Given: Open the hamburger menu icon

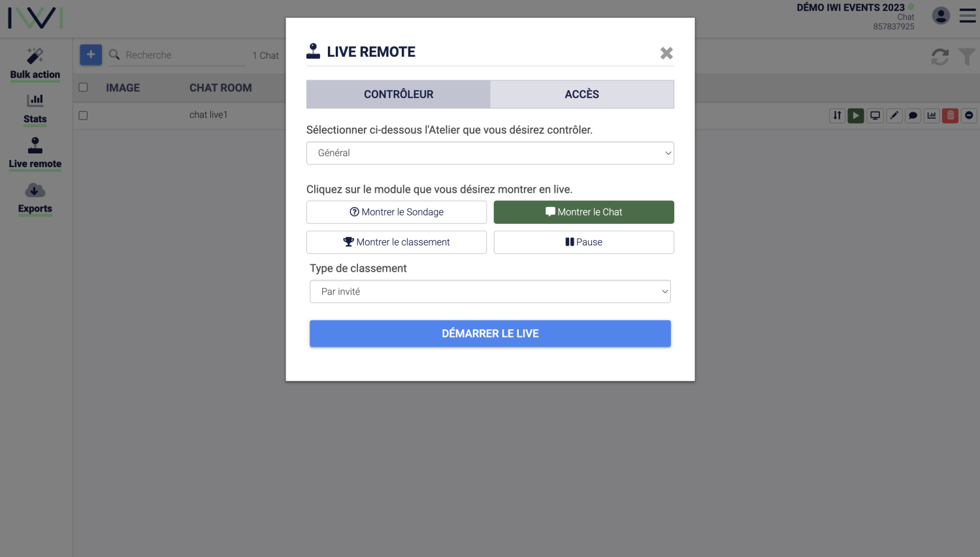Looking at the screenshot, I should coord(968,16).
